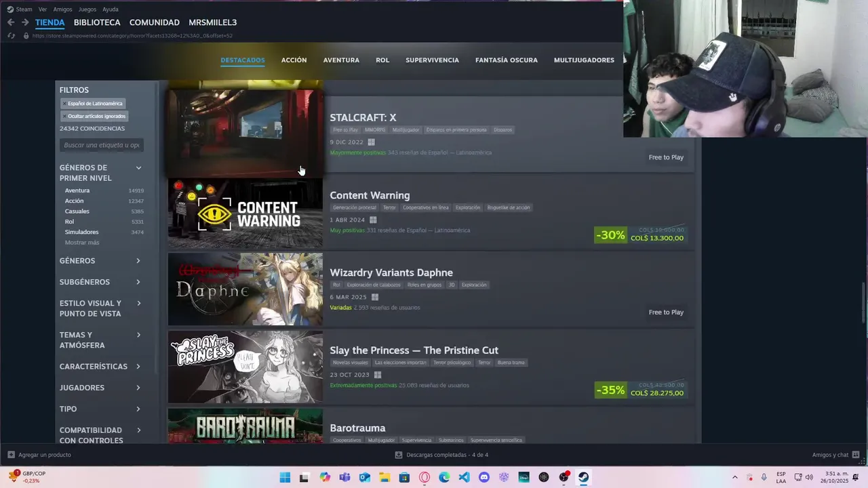Open the Steam menu
This screenshot has width=868, height=488.
pyautogui.click(x=24, y=9)
